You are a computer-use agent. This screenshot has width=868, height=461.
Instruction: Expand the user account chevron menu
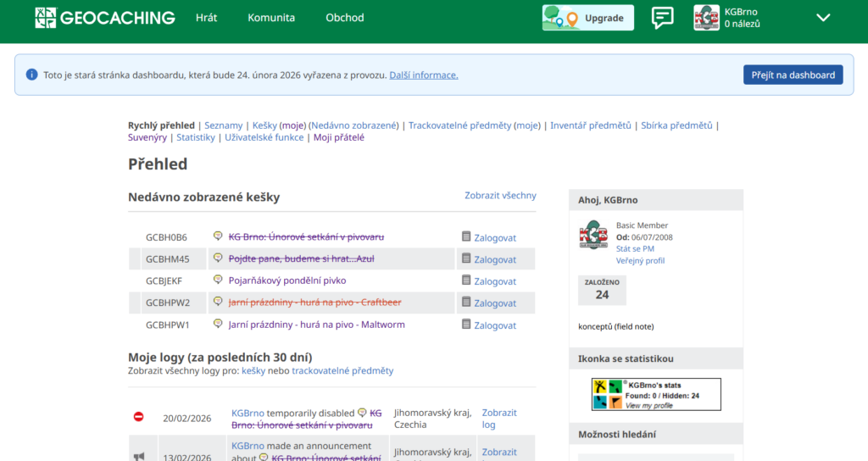[x=823, y=18]
